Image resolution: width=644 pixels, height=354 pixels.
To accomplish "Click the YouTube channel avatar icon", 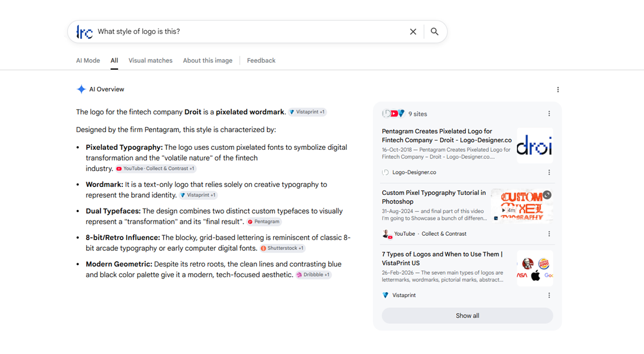I will pos(386,234).
